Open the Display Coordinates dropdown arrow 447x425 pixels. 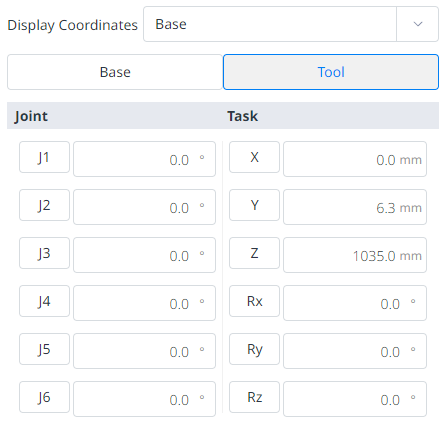coord(418,24)
